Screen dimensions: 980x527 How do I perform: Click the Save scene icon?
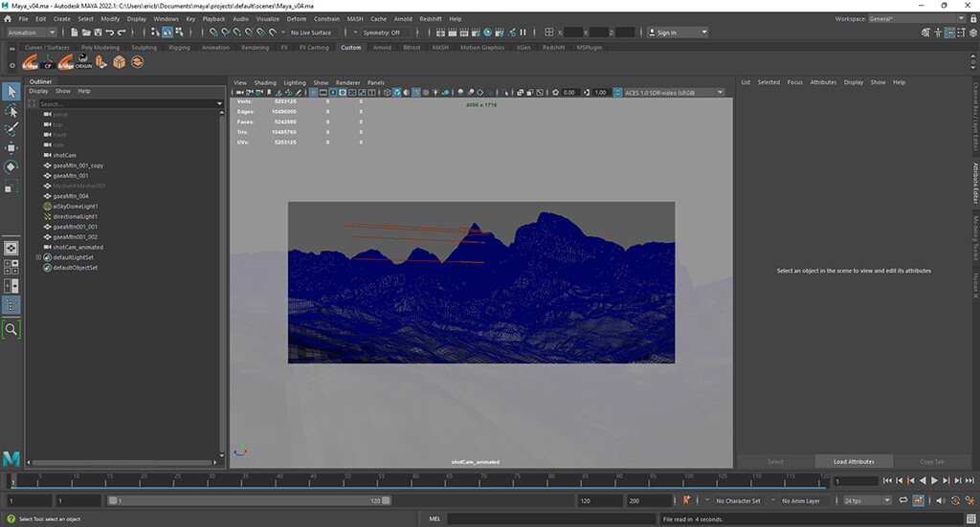pyautogui.click(x=96, y=33)
